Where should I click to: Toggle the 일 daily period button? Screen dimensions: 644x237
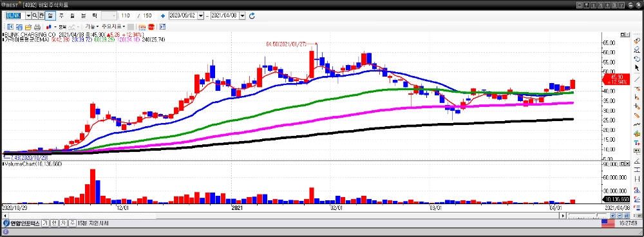pos(50,15)
